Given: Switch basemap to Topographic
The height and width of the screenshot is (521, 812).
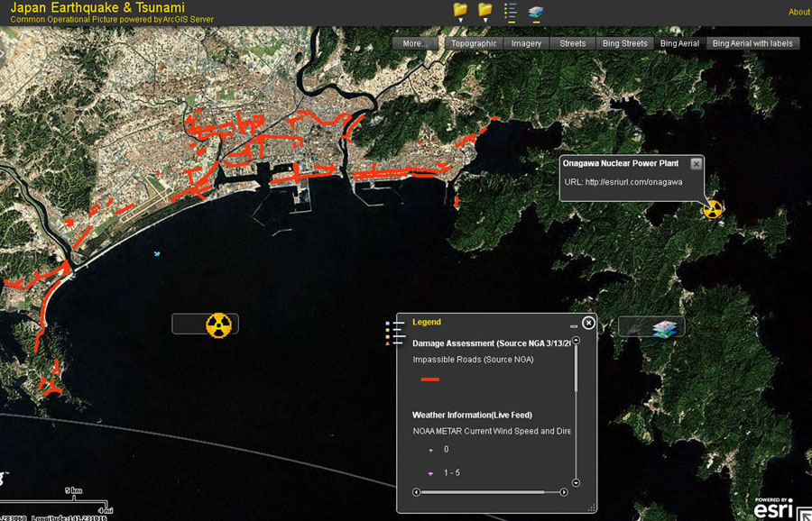Looking at the screenshot, I should click(474, 43).
